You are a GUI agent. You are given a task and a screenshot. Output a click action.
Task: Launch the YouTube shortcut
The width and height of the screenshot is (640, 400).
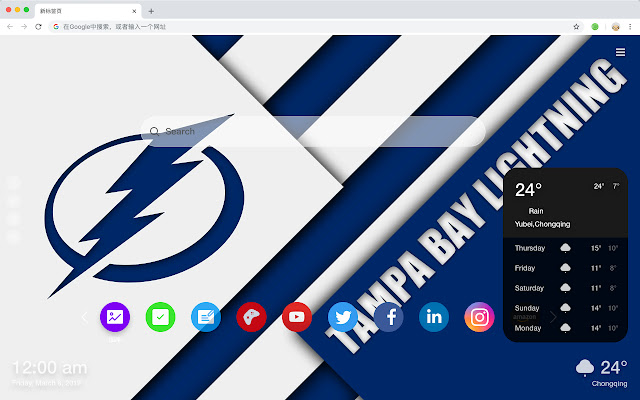click(x=297, y=317)
